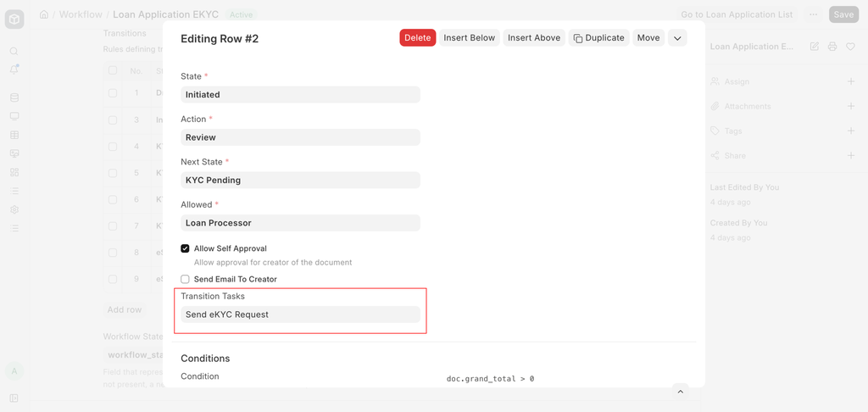Click Attachments label in right sidebar
The width and height of the screenshot is (868, 412).
(x=748, y=106)
